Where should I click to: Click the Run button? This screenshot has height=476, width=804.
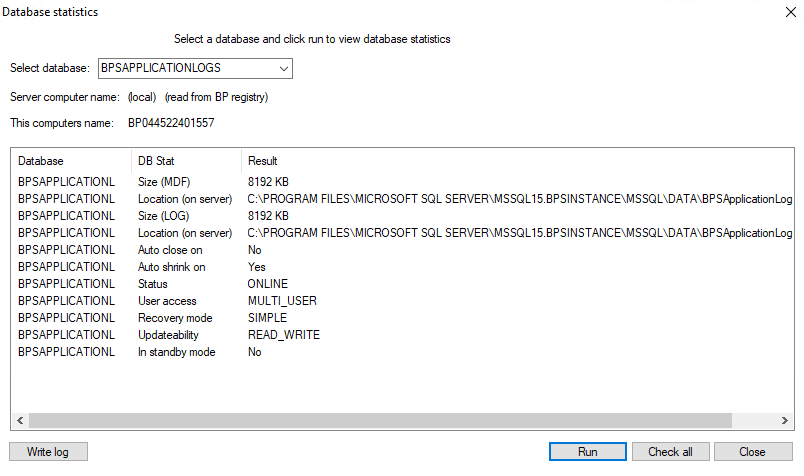coord(588,451)
